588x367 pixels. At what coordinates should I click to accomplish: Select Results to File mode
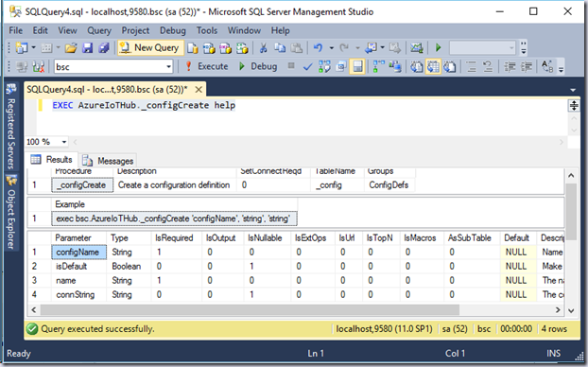[x=450, y=67]
